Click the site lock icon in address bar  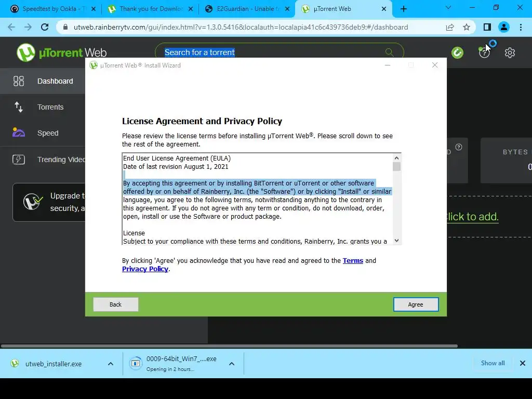[x=65, y=27]
